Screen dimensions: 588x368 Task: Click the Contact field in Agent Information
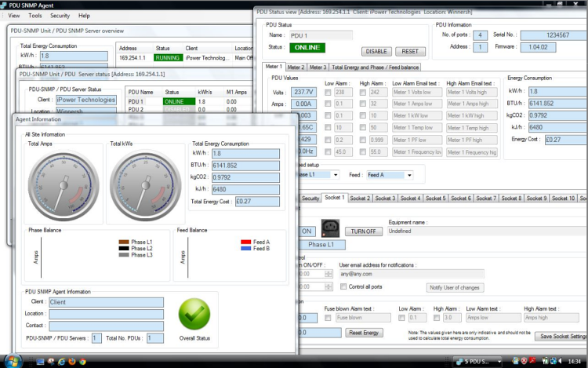tap(106, 326)
